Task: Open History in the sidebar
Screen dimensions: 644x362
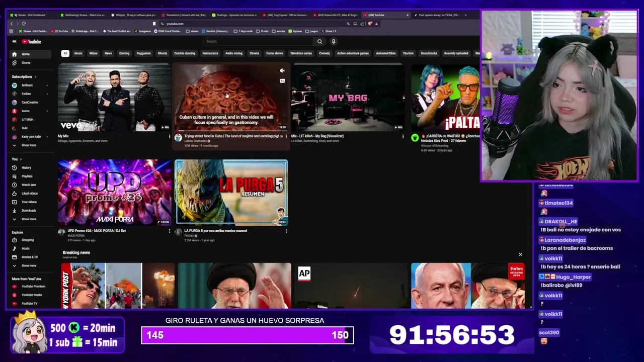Action: pos(30,168)
